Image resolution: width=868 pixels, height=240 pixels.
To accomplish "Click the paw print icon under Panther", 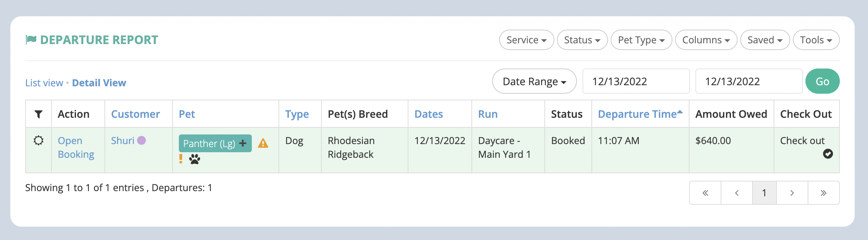I will tap(194, 159).
